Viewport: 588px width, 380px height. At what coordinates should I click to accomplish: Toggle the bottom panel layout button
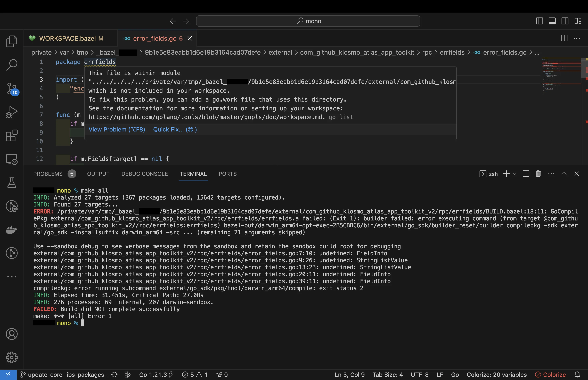tap(552, 21)
